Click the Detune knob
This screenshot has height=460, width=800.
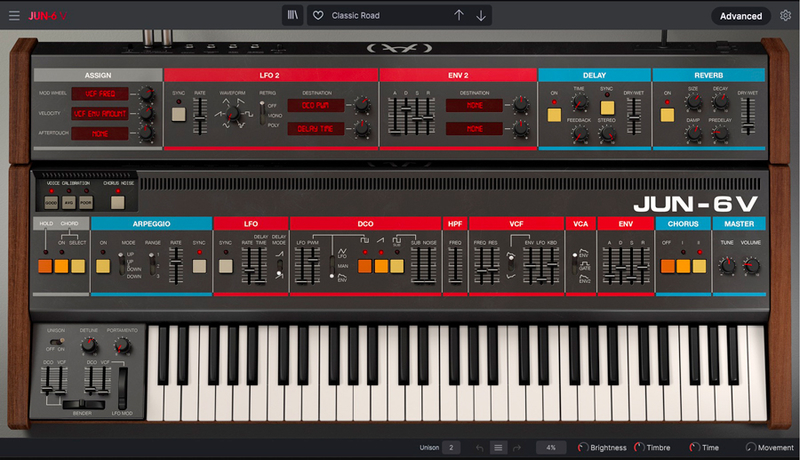coord(89,346)
